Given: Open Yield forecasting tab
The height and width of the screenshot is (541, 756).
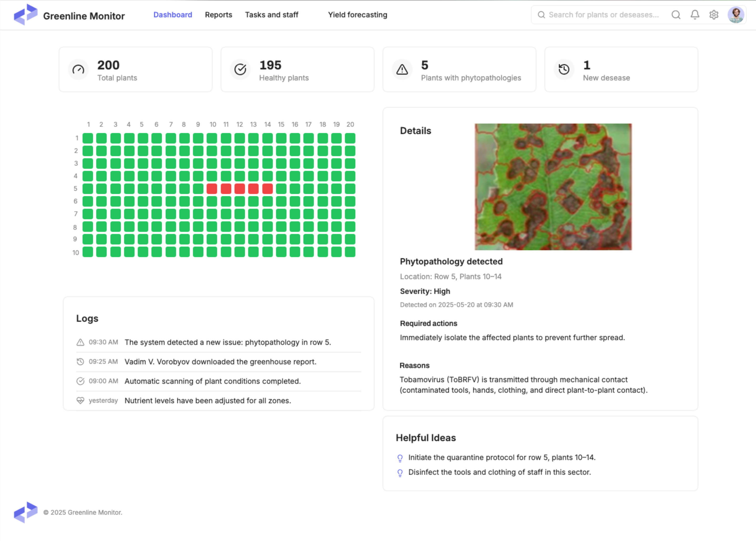Looking at the screenshot, I should tap(358, 15).
